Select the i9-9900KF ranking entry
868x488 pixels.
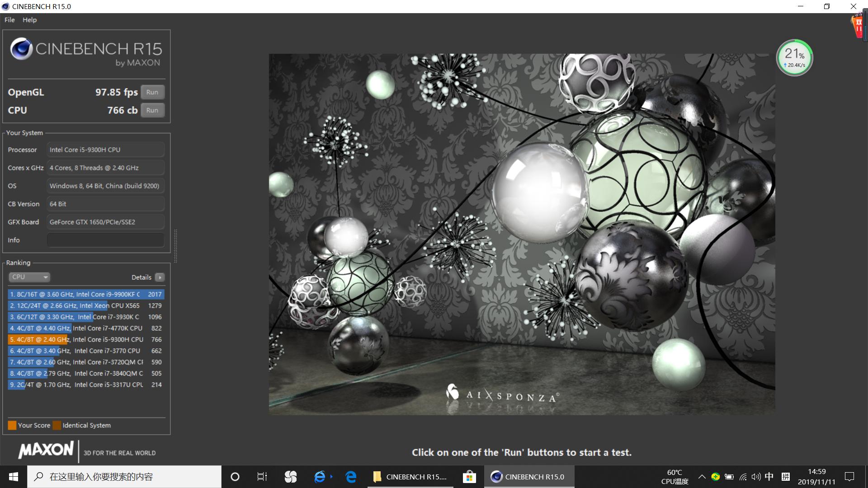pos(86,294)
